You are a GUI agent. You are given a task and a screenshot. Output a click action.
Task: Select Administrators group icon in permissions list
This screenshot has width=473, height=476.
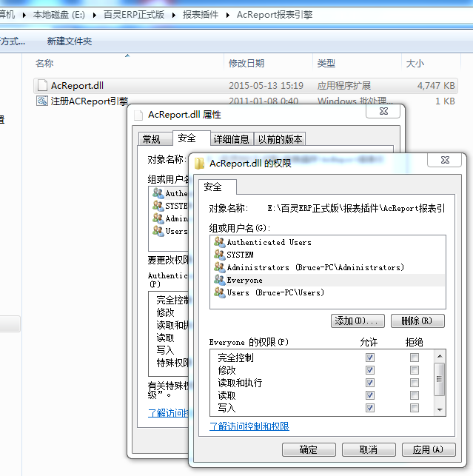(x=219, y=267)
